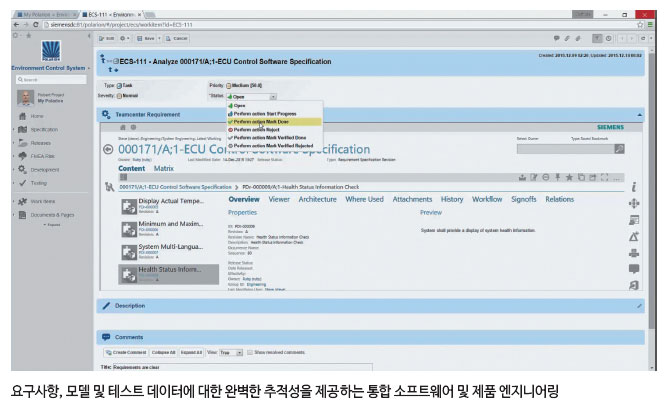
Task: Click the info 'i' icon on right panel
Action: coord(634,187)
